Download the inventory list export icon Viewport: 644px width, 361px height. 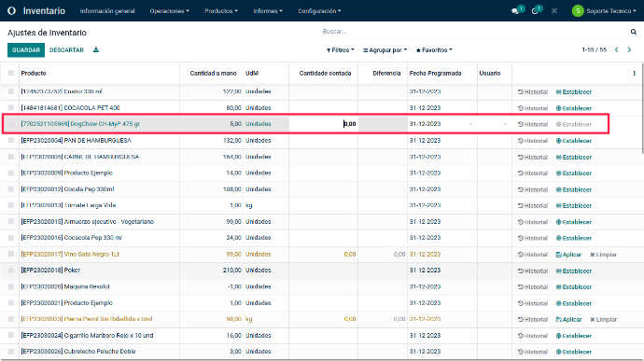tap(96, 49)
